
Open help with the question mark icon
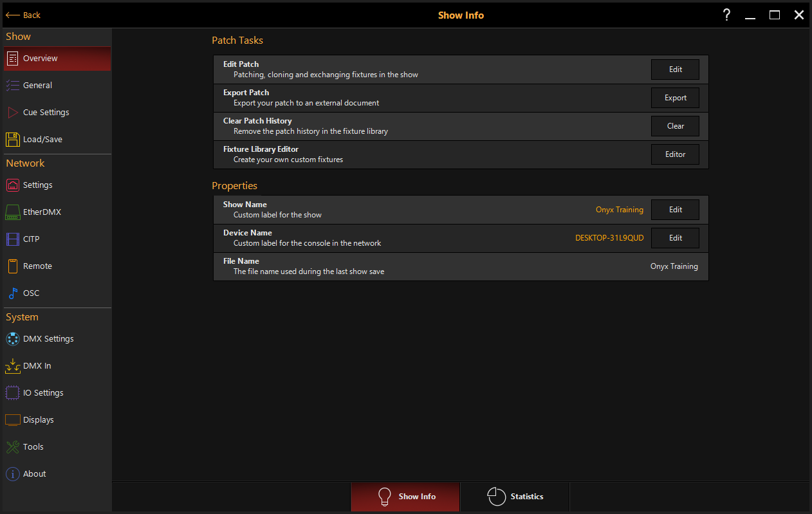tap(726, 15)
